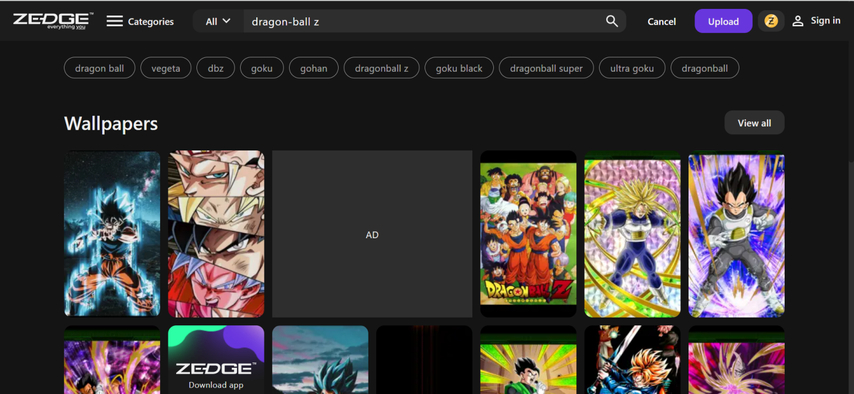Click the user profile icon
This screenshot has height=394, width=854.
(x=797, y=21)
